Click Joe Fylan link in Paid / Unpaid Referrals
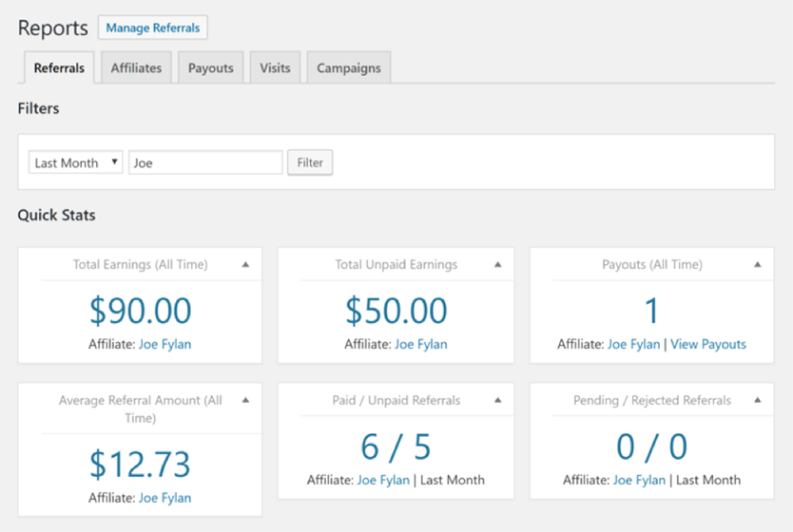Image resolution: width=793 pixels, height=532 pixels. click(383, 480)
